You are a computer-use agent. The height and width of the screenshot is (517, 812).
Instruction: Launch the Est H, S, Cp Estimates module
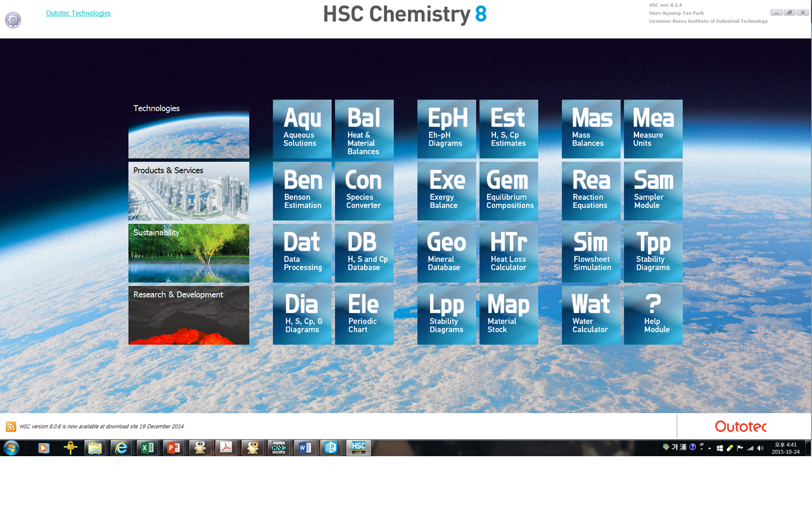509,129
